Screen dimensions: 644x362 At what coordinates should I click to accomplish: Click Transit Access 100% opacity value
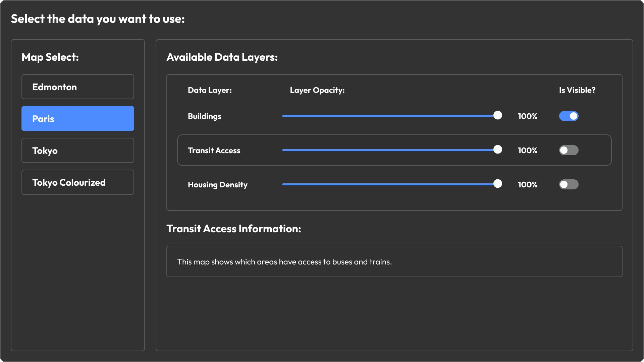tap(527, 150)
